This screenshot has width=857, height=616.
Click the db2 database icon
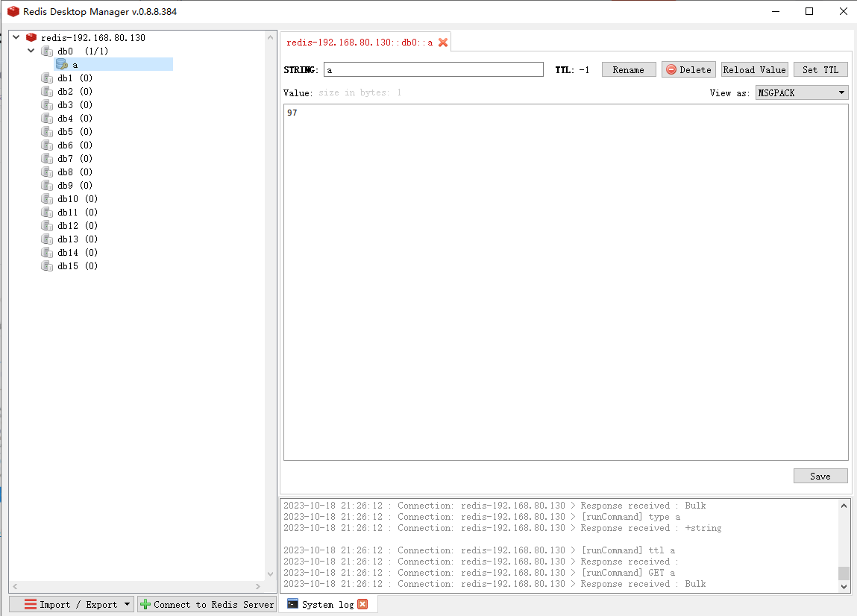(x=47, y=91)
